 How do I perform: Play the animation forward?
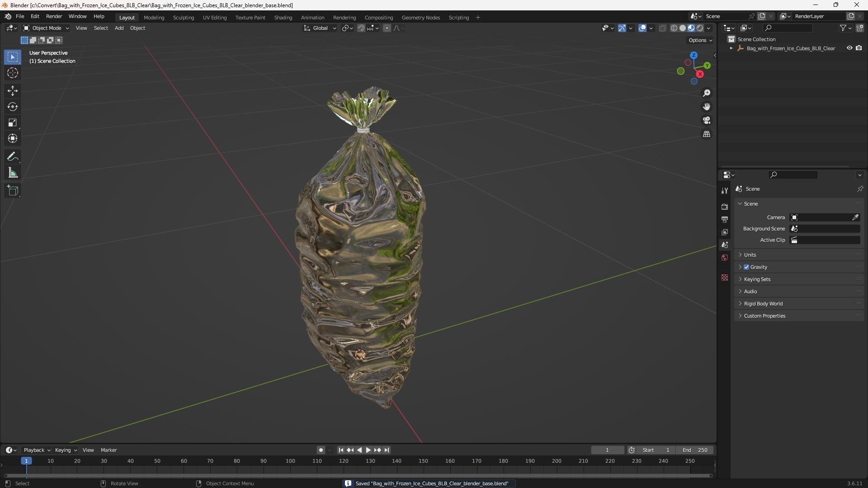[x=368, y=450]
